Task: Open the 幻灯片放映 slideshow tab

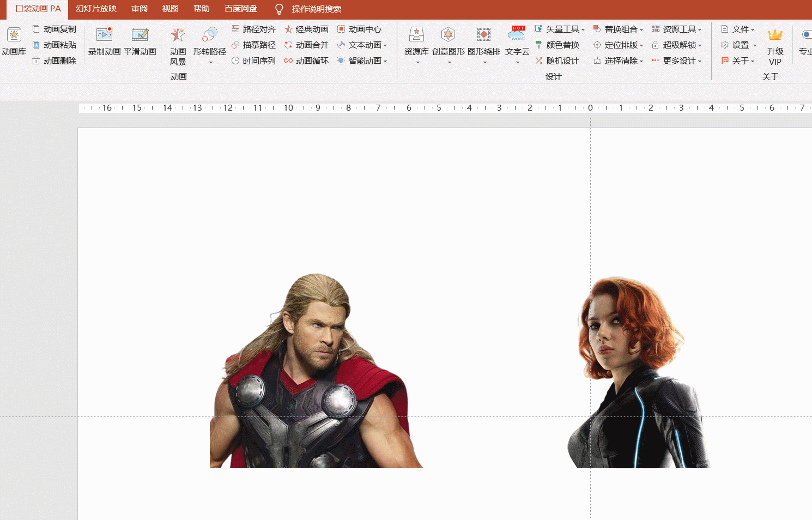Action: 96,9
